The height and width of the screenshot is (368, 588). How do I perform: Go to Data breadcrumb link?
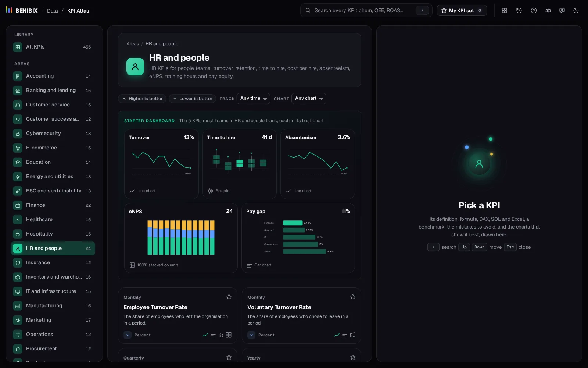pyautogui.click(x=53, y=11)
